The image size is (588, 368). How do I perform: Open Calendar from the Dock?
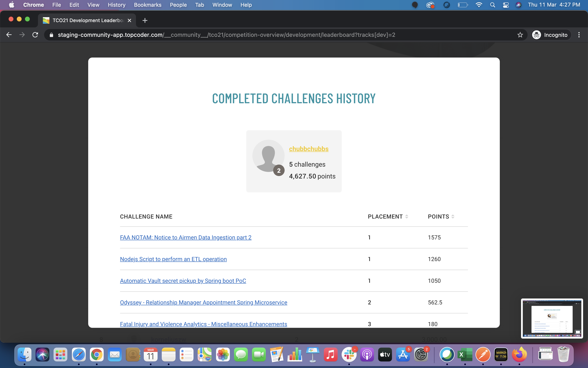151,355
